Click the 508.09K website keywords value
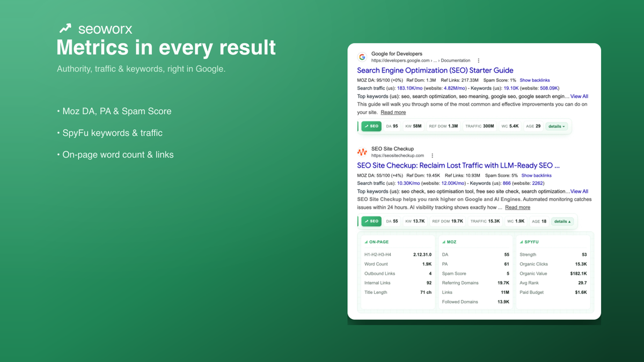The height and width of the screenshot is (362, 644). tap(549, 88)
